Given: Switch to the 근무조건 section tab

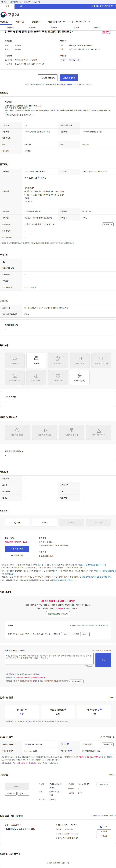Looking at the screenshot, I should [32, 28].
